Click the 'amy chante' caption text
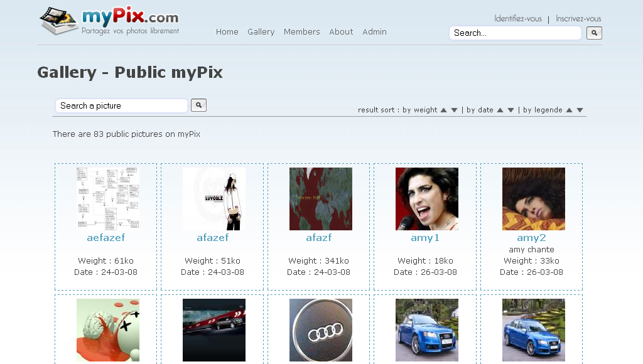 coord(531,250)
